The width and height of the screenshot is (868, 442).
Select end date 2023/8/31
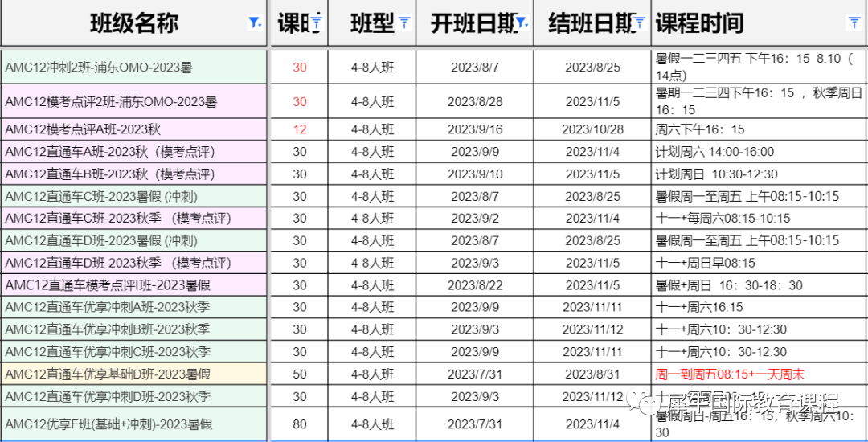coord(593,374)
